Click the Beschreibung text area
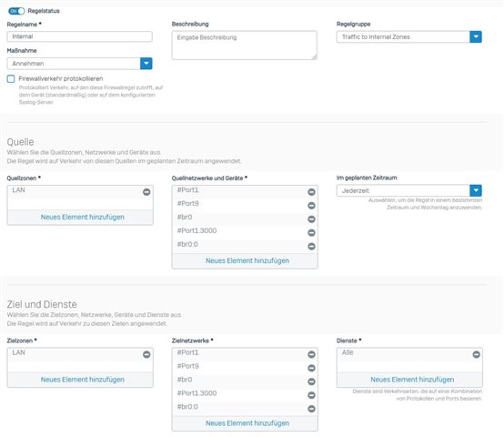The height and width of the screenshot is (437, 504). [245, 46]
